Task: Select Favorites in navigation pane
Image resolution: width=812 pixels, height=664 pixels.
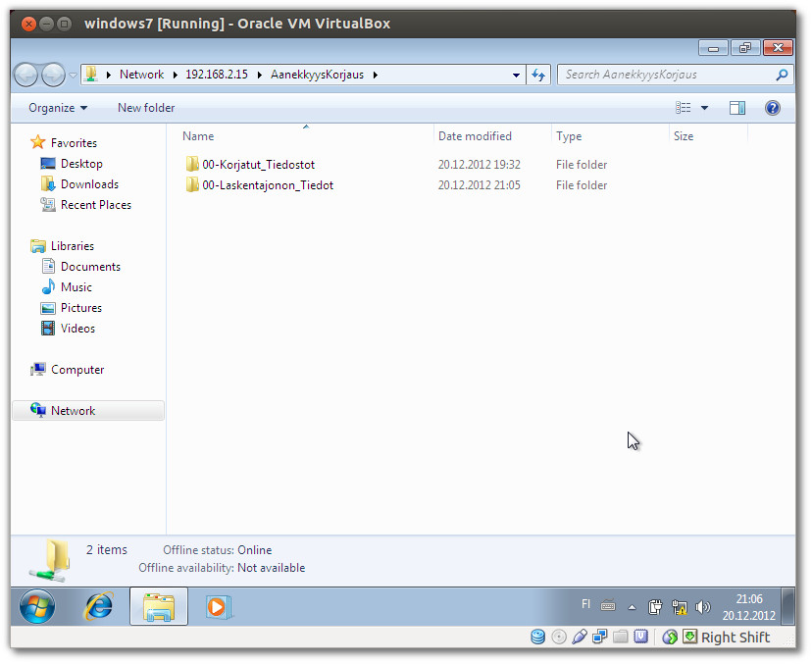Action: click(x=74, y=143)
